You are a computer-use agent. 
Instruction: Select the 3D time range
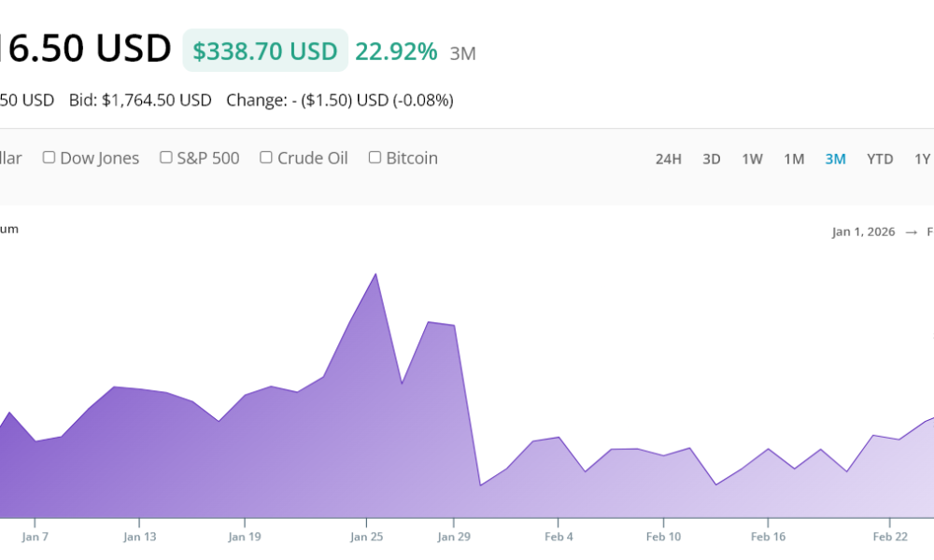[x=711, y=159]
